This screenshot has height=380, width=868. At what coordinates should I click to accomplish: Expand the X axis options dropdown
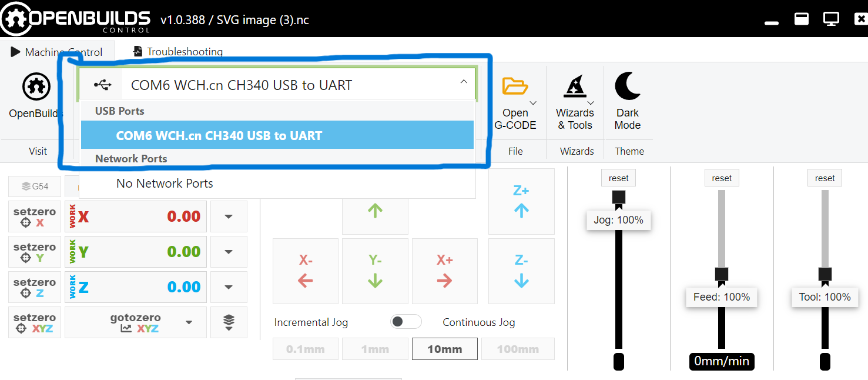click(x=229, y=216)
